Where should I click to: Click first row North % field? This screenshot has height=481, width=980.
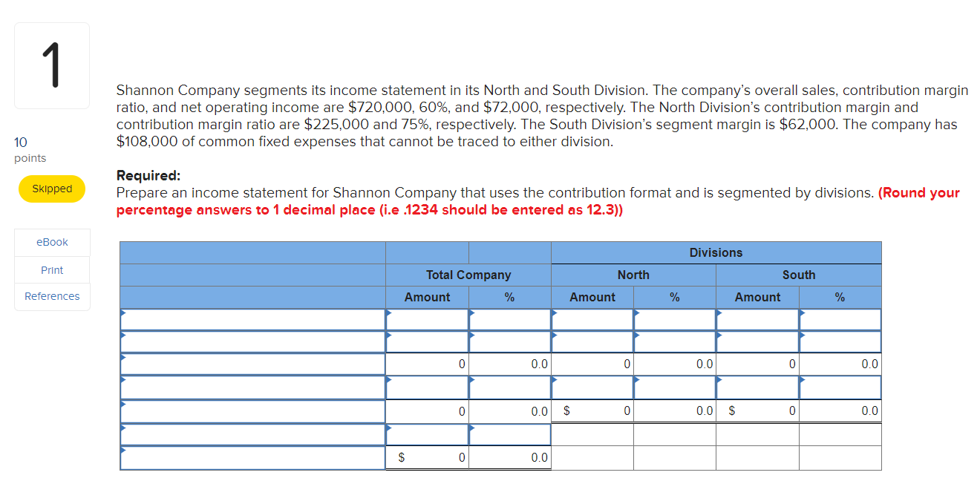pos(675,320)
